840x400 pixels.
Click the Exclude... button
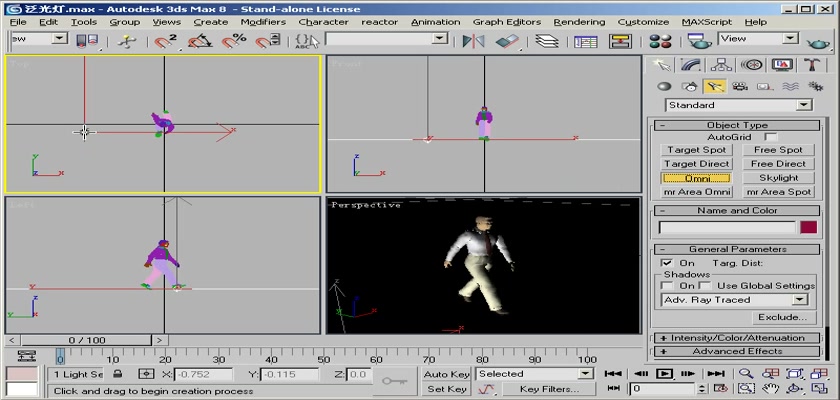coord(781,317)
